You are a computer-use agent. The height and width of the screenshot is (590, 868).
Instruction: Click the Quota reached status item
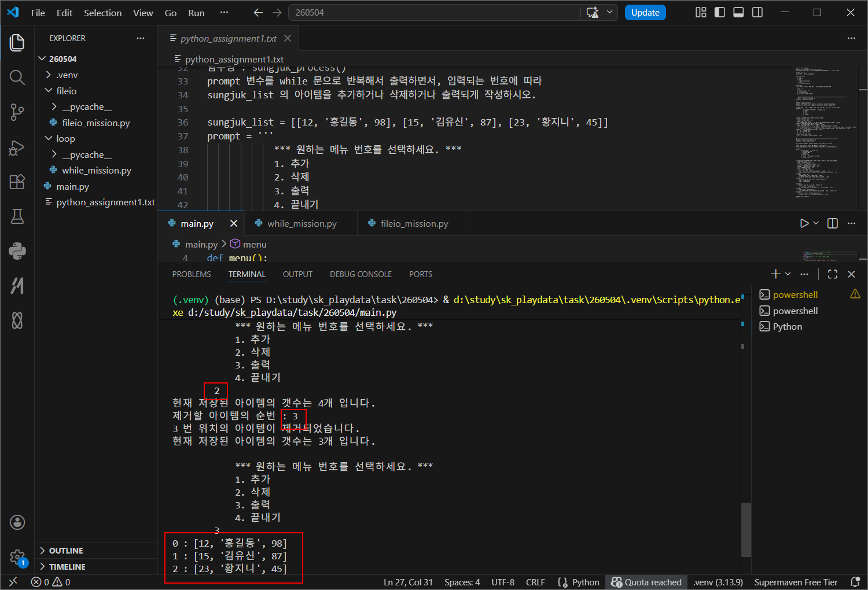pos(646,582)
